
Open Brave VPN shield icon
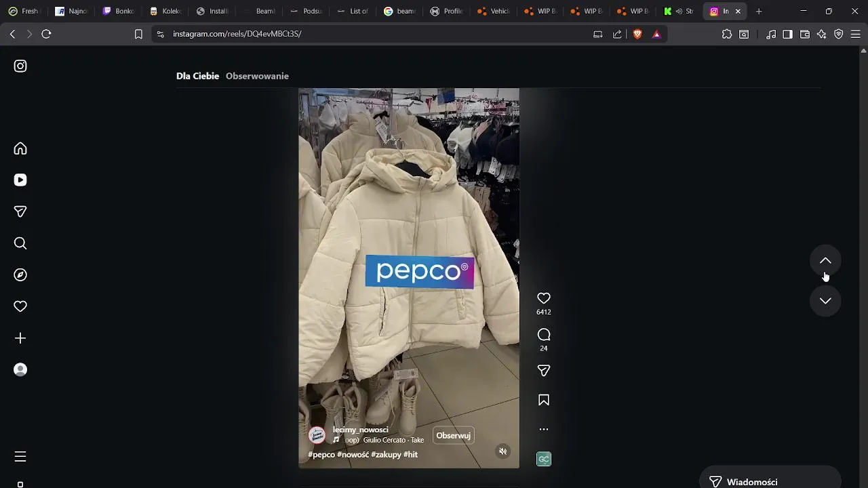839,34
